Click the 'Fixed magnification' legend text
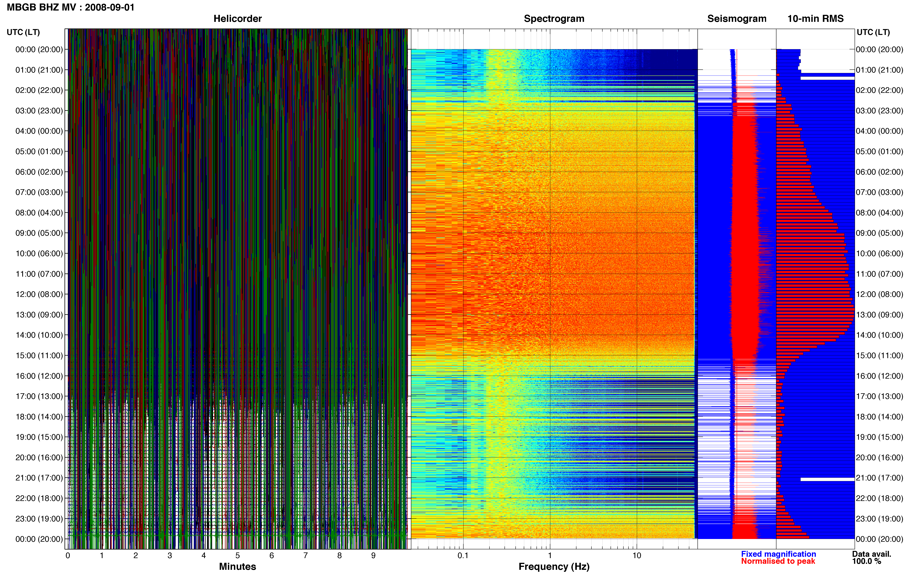 pyautogui.click(x=778, y=554)
